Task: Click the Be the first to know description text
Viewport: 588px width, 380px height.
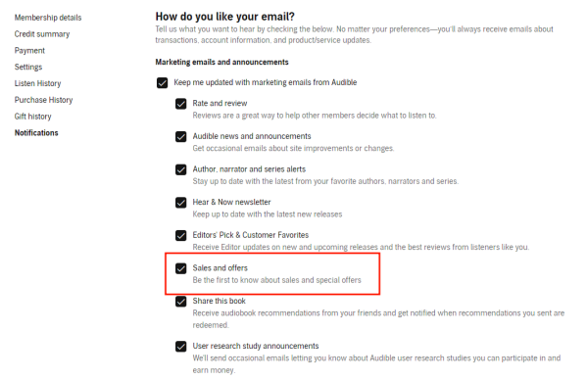Action: [x=276, y=280]
